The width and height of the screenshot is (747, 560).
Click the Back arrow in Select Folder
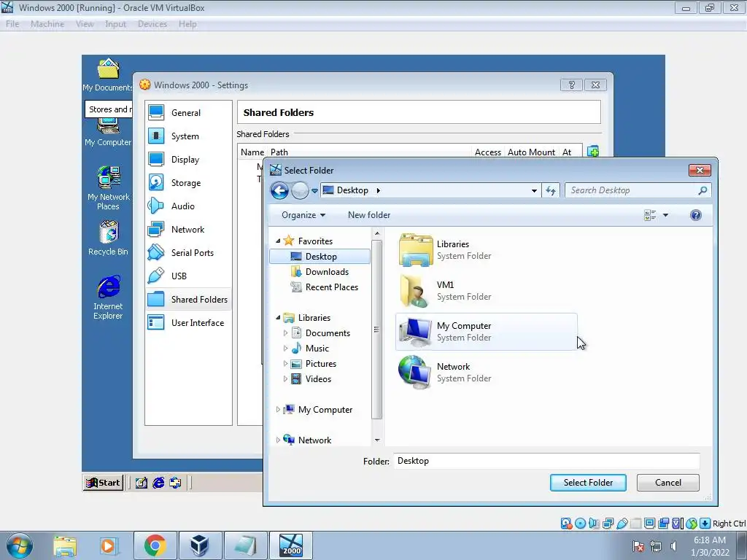click(279, 190)
